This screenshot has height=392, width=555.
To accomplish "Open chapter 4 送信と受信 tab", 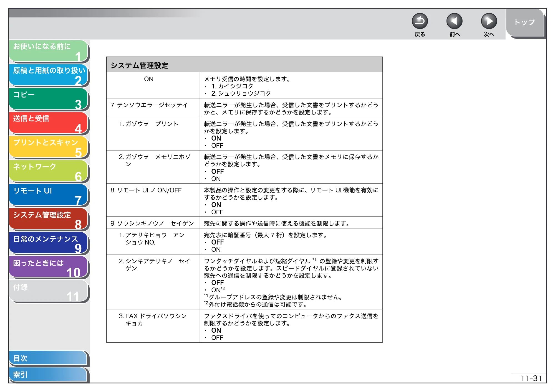I will (49, 123).
